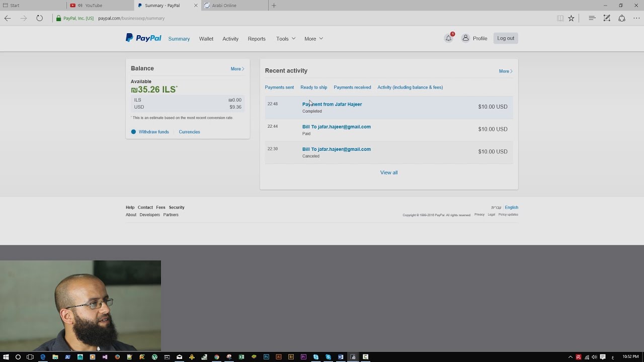Image resolution: width=644 pixels, height=362 pixels.
Task: Click the blue Withdraw funds circle icon
Action: click(x=133, y=132)
